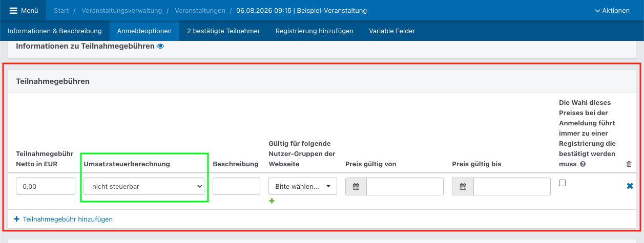Click the Teilnahmegebühr Netto amount field
644x243 pixels.
tap(46, 186)
